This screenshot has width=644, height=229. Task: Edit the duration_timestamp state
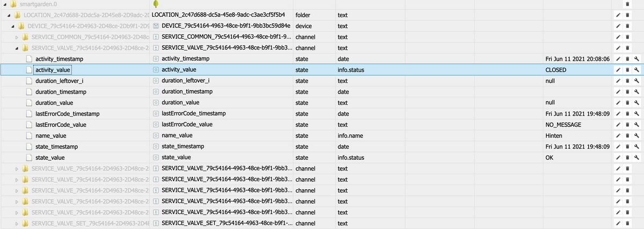coord(618,92)
